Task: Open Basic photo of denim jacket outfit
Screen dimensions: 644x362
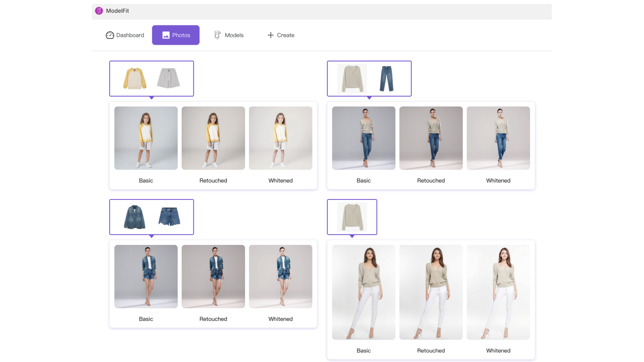Action: (146, 276)
